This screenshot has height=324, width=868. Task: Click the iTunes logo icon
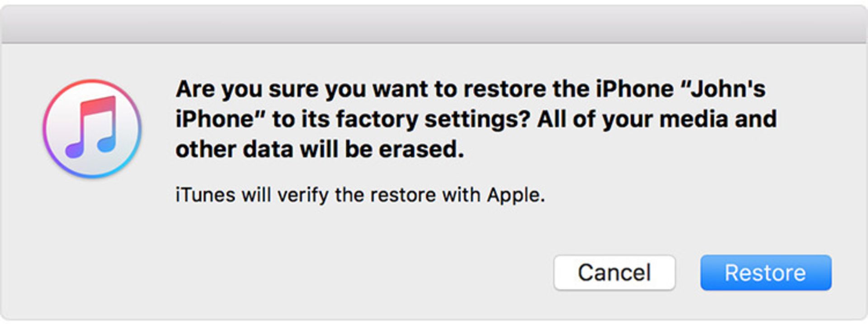click(x=92, y=129)
